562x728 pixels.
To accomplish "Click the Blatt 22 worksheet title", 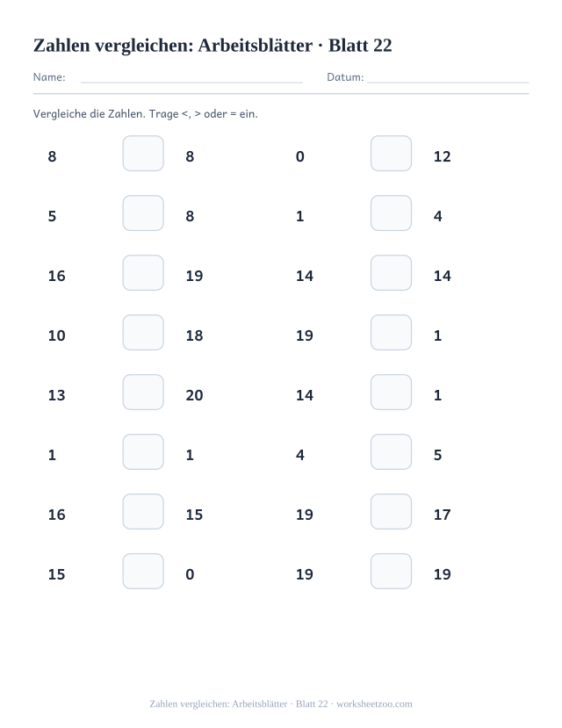I will 213,46.
